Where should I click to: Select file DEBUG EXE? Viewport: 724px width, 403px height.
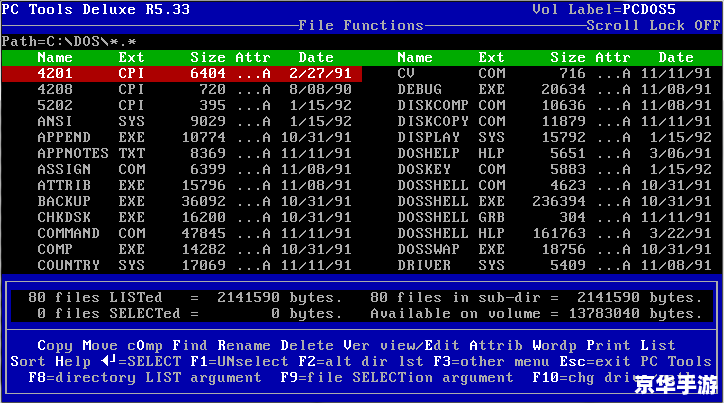555,90
